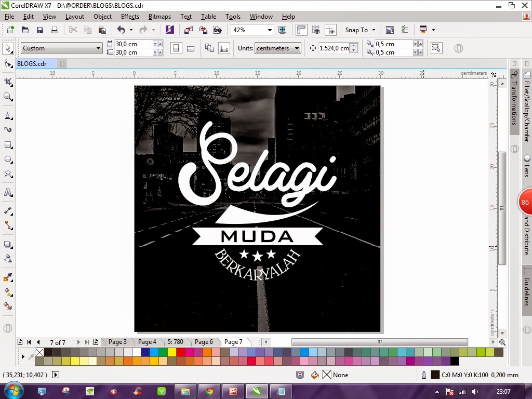The image size is (532, 399).
Task: Select the Text tool
Action: pyautogui.click(x=8, y=192)
